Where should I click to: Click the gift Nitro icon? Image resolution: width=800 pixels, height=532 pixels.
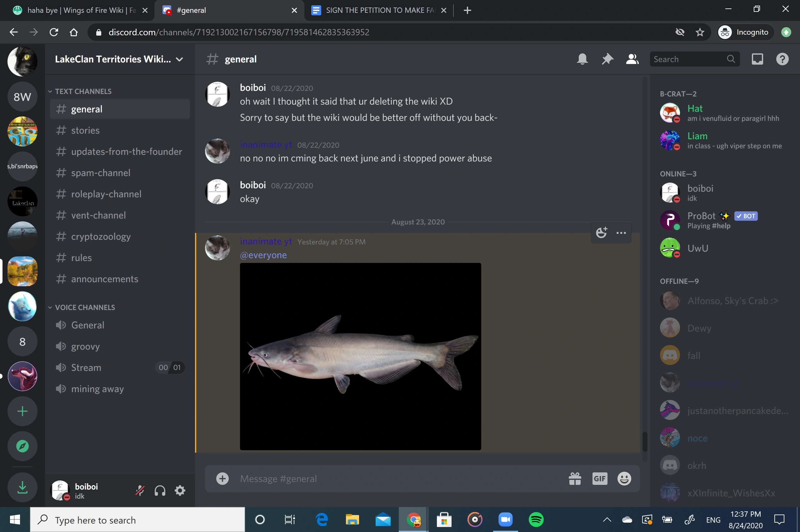coord(575,478)
